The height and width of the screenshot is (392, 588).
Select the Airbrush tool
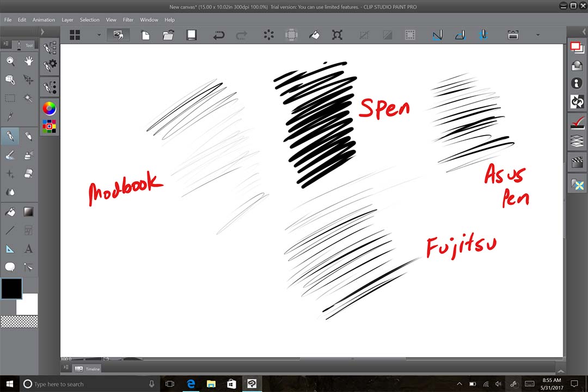point(28,155)
